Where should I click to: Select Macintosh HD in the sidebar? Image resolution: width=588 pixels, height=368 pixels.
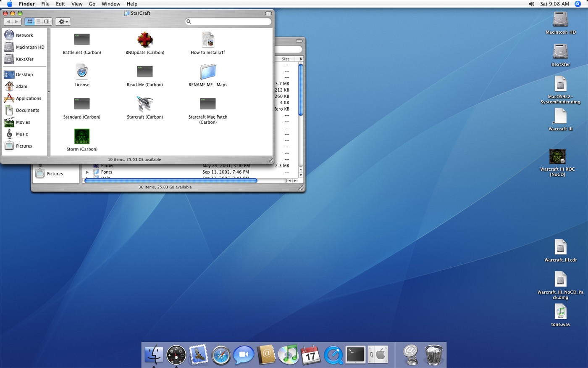(x=24, y=47)
